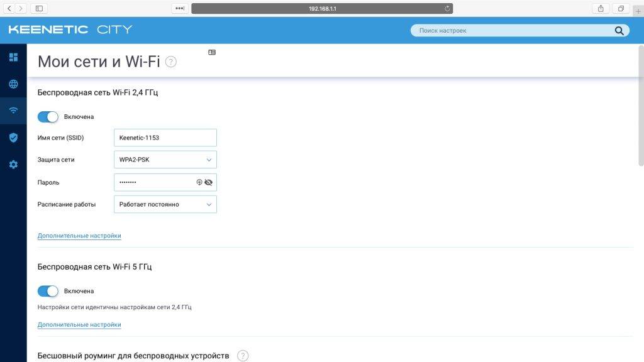Go back in the browser
Image resolution: width=644 pixels, height=362 pixels.
tap(9, 8)
